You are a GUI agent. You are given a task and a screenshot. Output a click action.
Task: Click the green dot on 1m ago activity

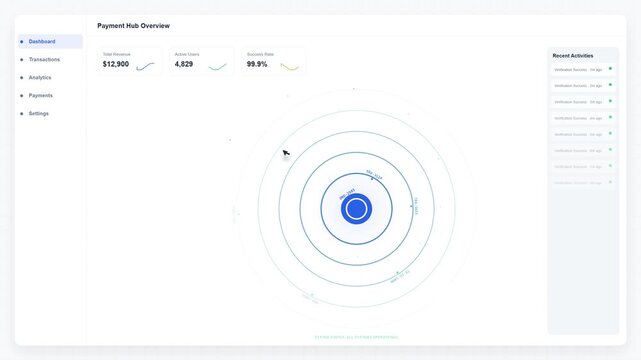pos(610,69)
